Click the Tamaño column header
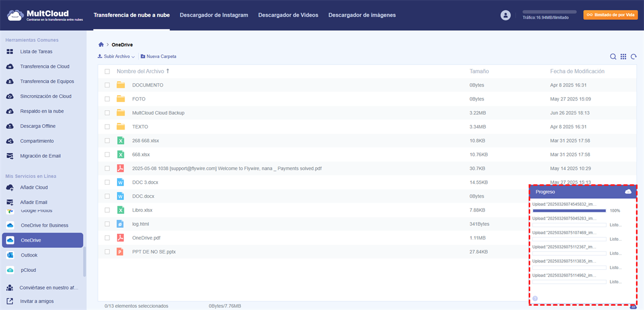Screen dimensions: 644x310 [479, 71]
